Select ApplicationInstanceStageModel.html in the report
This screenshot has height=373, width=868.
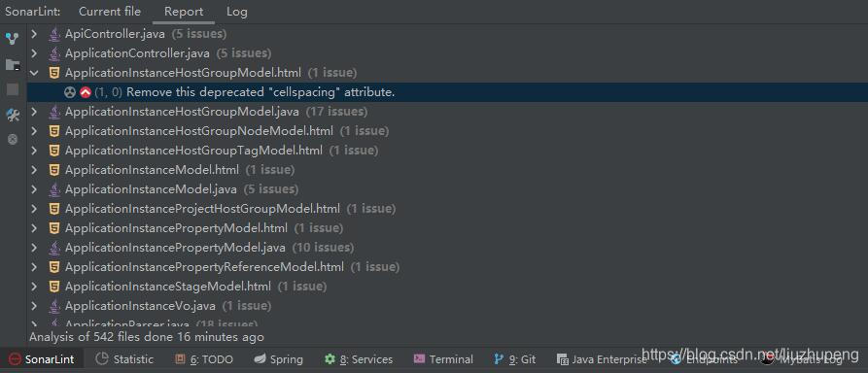pos(168,287)
